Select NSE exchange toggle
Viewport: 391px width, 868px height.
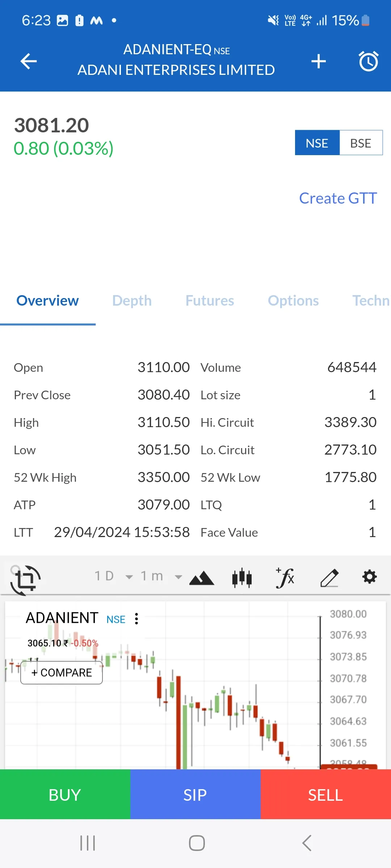(317, 143)
